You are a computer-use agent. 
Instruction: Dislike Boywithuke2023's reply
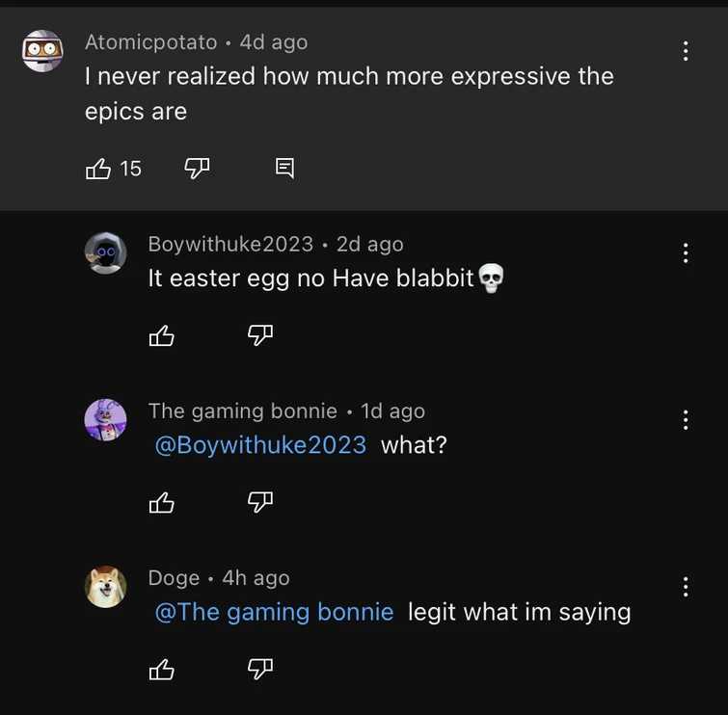pyautogui.click(x=260, y=335)
